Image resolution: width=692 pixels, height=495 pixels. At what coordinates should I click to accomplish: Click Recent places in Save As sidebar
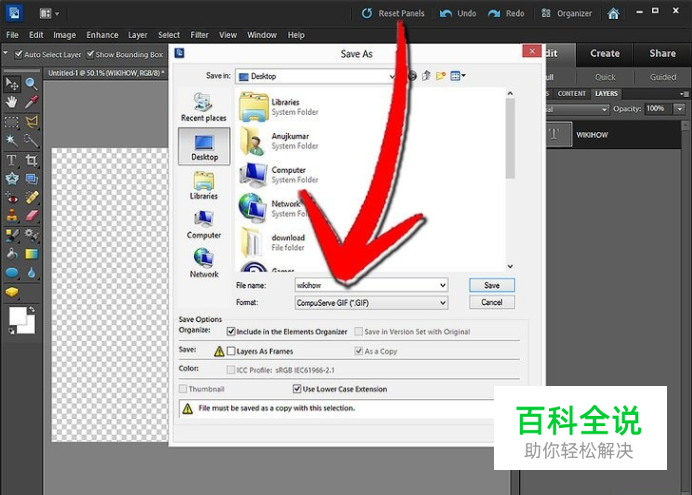coord(203,107)
